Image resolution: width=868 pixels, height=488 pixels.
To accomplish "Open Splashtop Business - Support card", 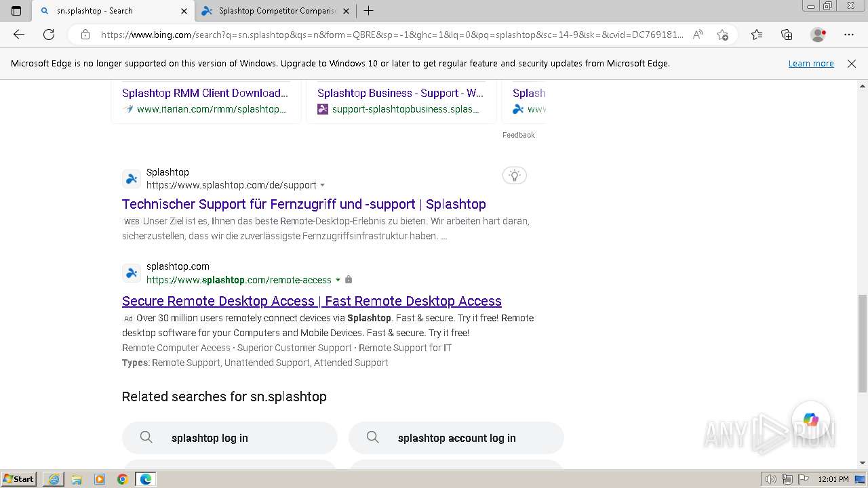I will coord(400,93).
